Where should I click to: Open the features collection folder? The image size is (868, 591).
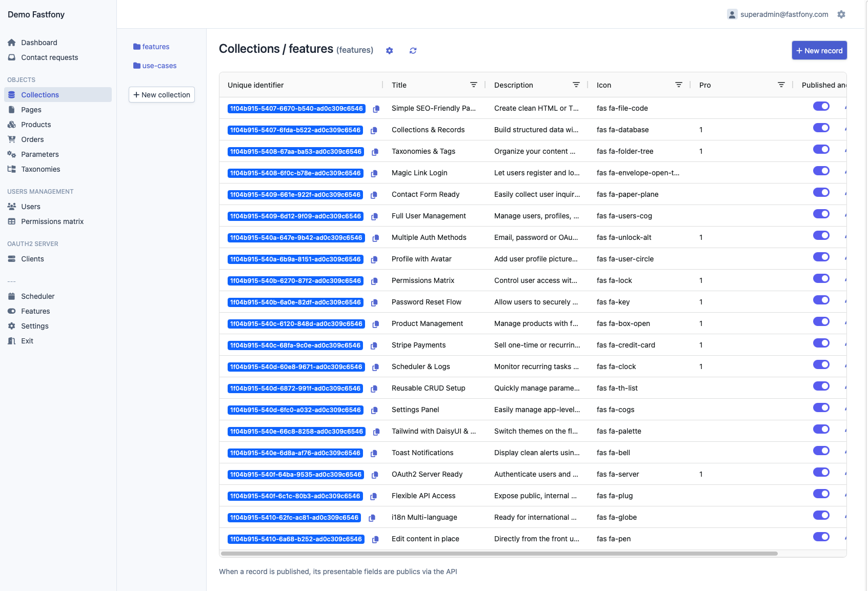[151, 47]
